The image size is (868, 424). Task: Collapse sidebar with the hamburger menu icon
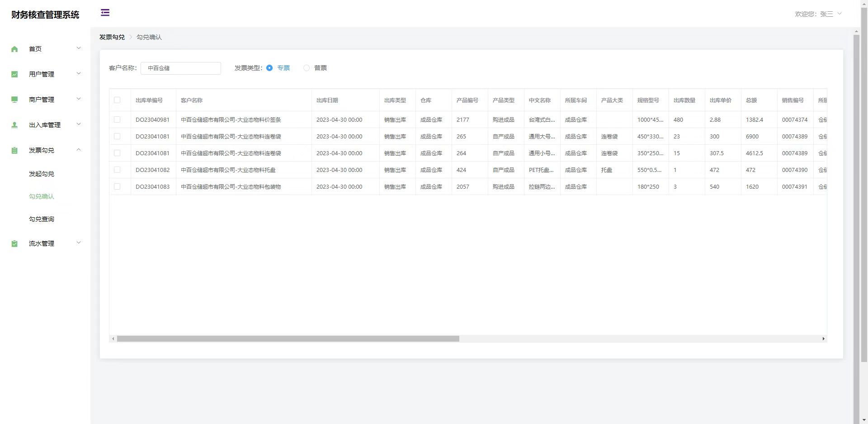105,13
